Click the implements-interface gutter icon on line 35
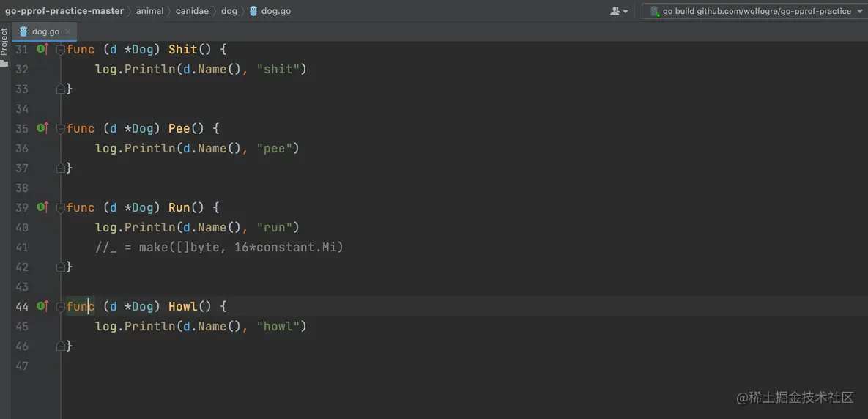The image size is (868, 419). 42,128
